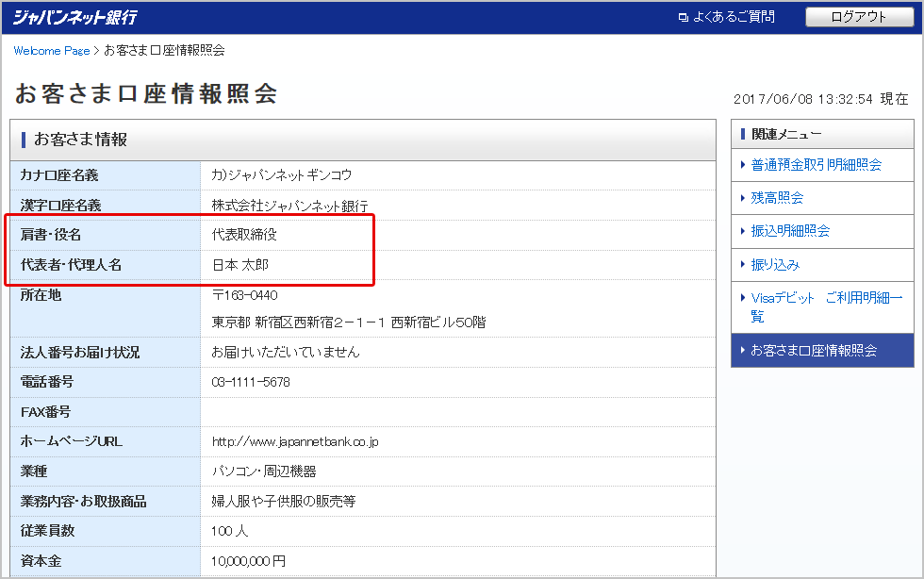This screenshot has width=924, height=579.
Task: Click the FAX番号 label
Action: pos(45,412)
